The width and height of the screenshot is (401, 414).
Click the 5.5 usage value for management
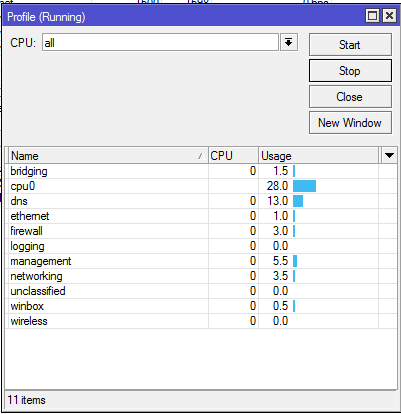280,261
